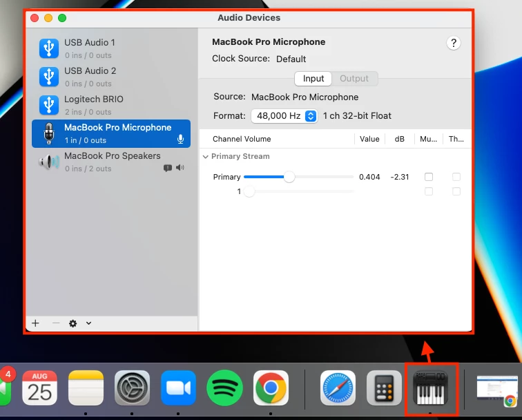Open help with the question mark button
The width and height of the screenshot is (522, 420).
tap(453, 43)
